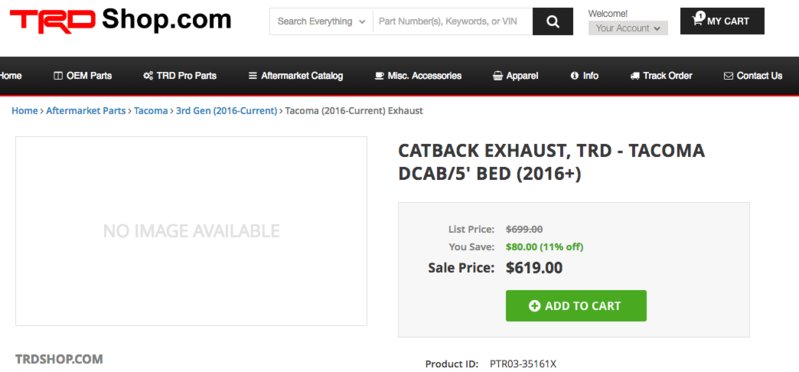Click the part number search field
This screenshot has height=372, width=799.
coord(452,21)
